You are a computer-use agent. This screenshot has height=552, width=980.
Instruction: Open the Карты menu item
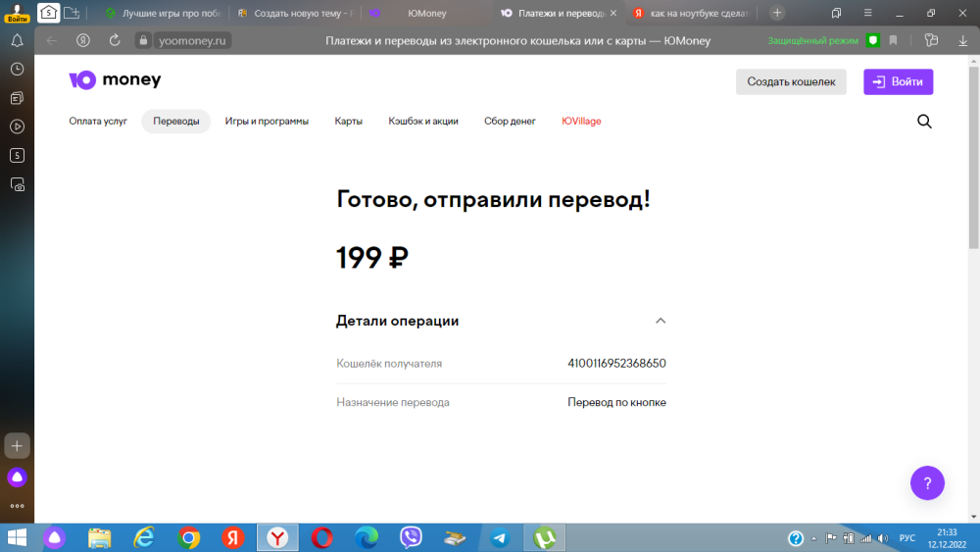coord(348,122)
